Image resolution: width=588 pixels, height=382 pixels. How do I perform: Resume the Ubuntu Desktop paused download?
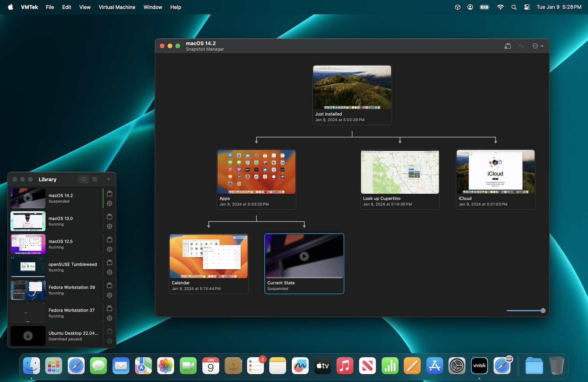coord(28,336)
